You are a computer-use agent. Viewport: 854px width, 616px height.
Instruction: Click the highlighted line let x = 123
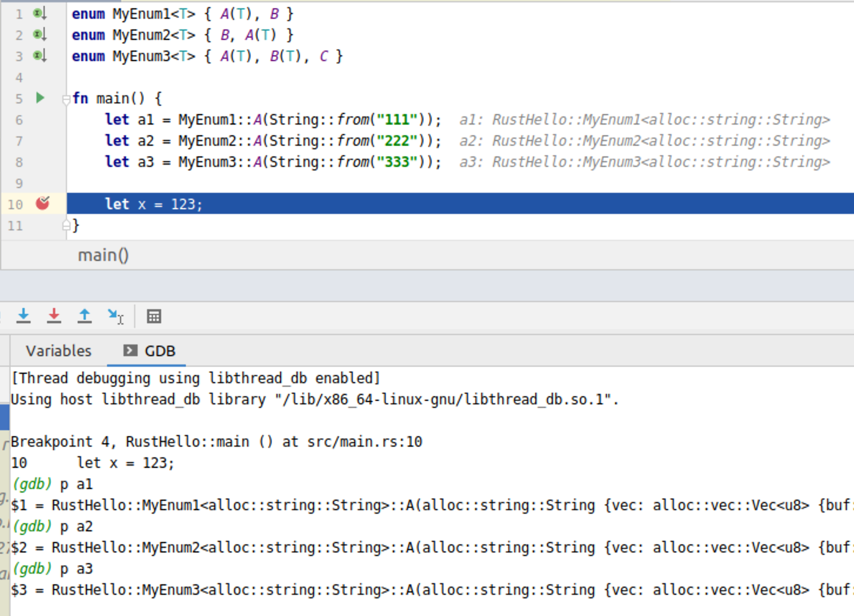153,204
